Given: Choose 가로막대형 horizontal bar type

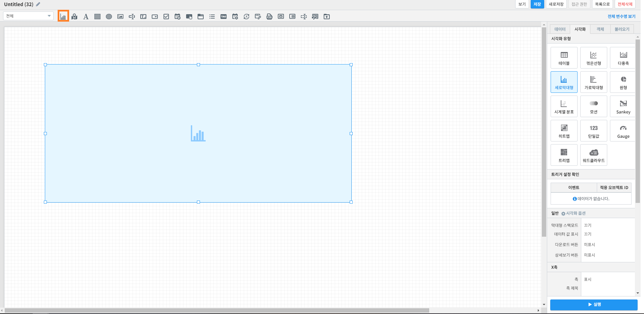Looking at the screenshot, I should [x=594, y=82].
